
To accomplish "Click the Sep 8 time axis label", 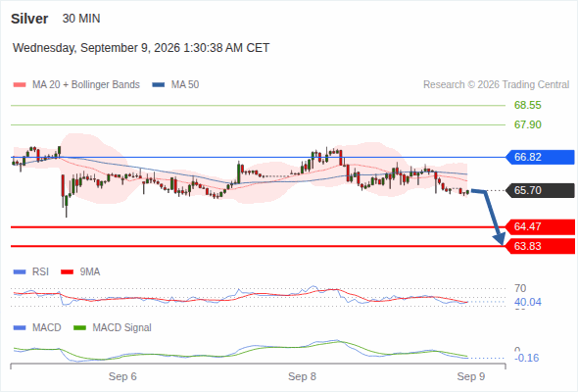I will point(302,376).
